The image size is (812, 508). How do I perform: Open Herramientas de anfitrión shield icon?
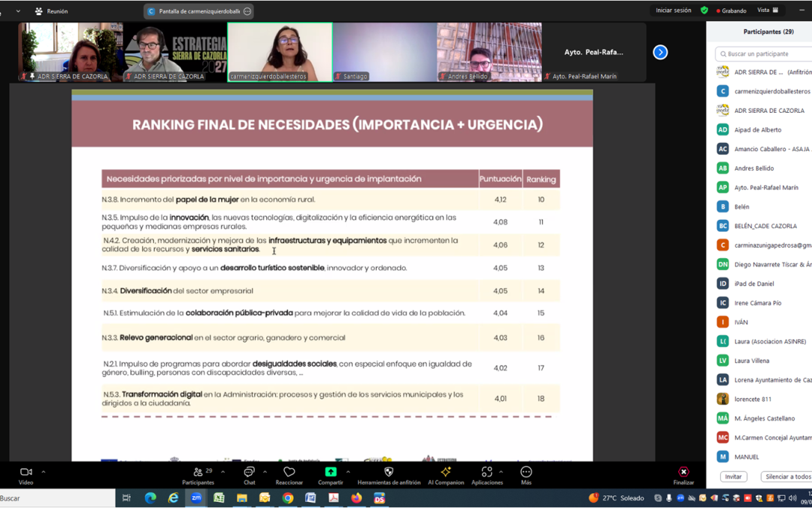(x=389, y=472)
